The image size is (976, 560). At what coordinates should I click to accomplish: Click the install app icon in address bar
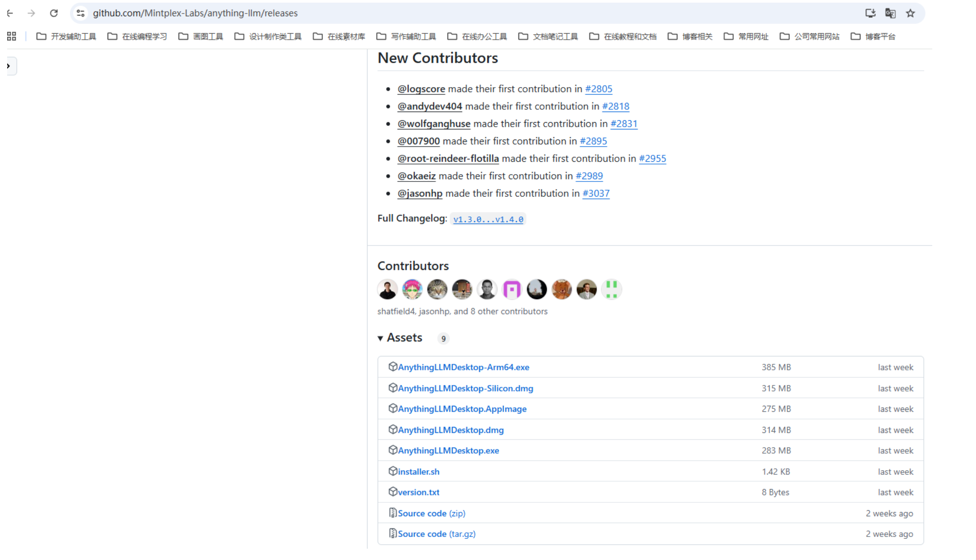point(870,13)
